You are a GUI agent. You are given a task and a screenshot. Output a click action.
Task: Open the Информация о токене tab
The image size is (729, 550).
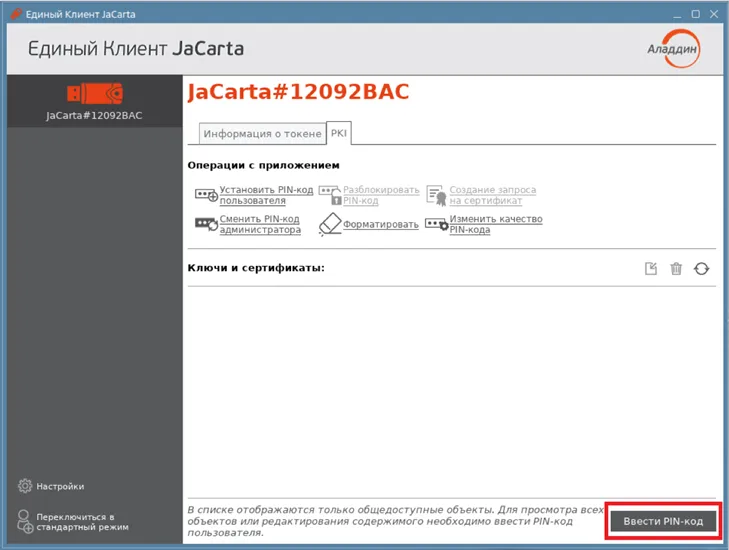click(x=262, y=134)
